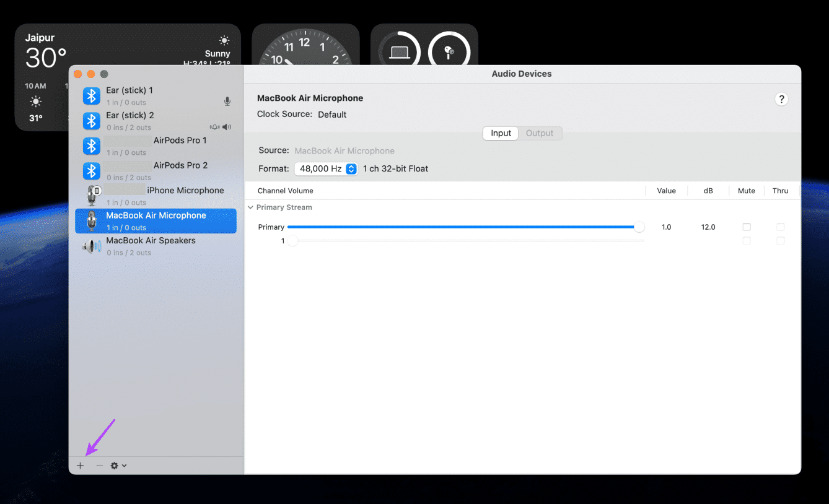
Task: Select MacBook Air Speakers device
Action: (x=156, y=246)
